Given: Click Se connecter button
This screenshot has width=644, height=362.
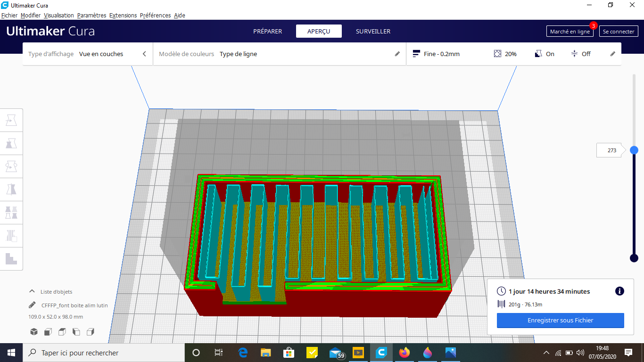Looking at the screenshot, I should point(619,32).
